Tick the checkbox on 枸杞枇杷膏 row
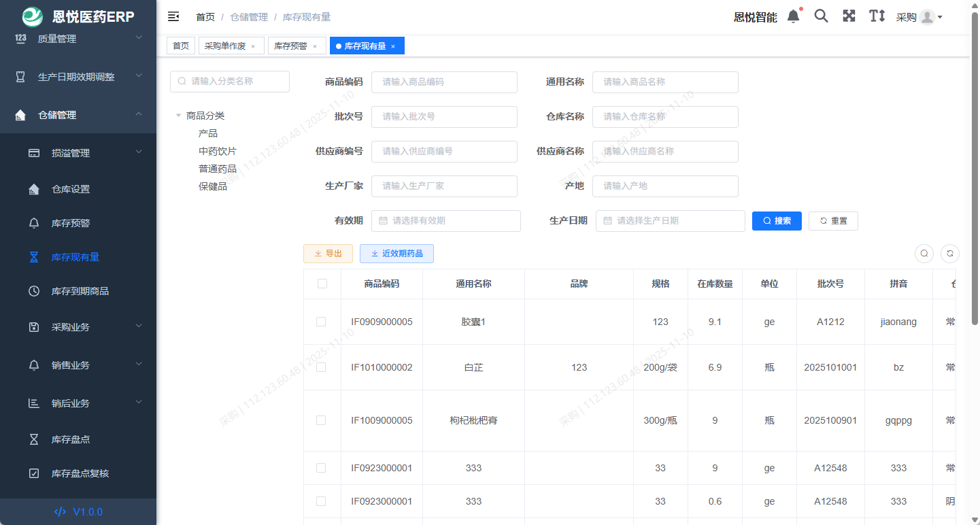The width and height of the screenshot is (980, 525). (321, 420)
